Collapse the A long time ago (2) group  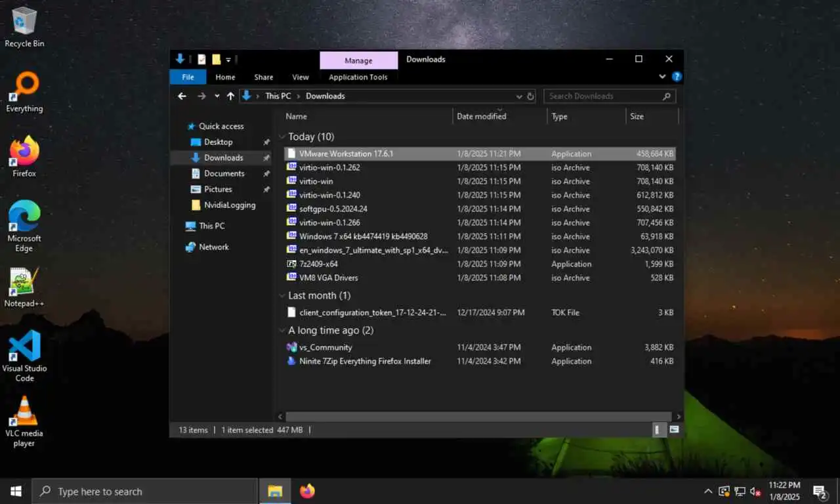pos(282,331)
